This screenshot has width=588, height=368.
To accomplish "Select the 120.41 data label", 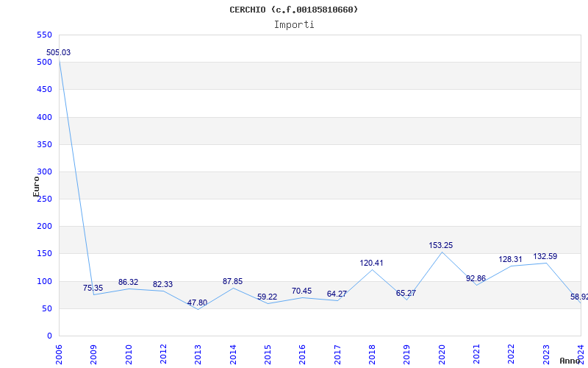I will click(371, 263).
